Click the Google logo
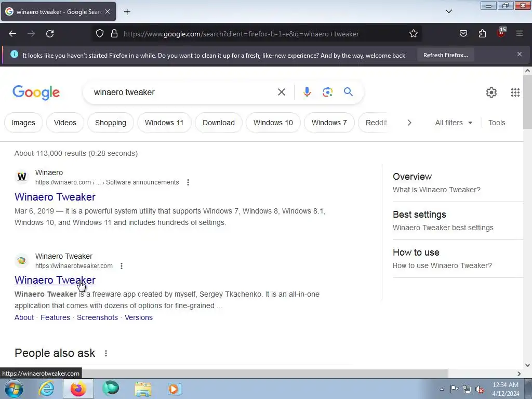532x399 pixels. (x=36, y=92)
